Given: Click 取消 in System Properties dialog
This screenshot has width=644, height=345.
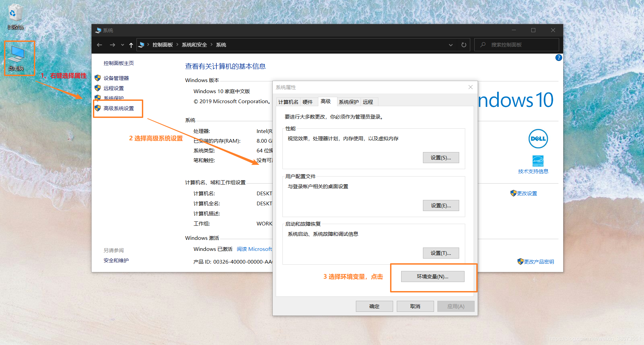Looking at the screenshot, I should [415, 306].
